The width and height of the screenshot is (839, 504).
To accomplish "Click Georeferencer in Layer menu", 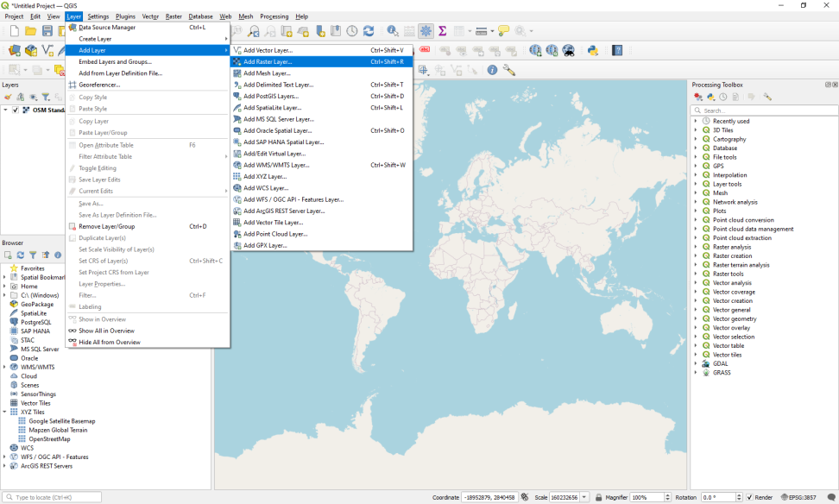I will pos(148,85).
